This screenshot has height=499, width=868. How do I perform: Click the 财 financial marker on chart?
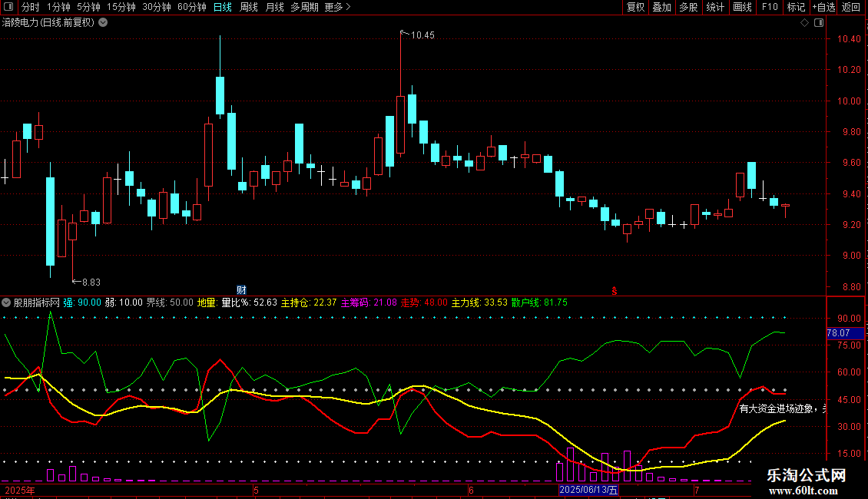(241, 290)
